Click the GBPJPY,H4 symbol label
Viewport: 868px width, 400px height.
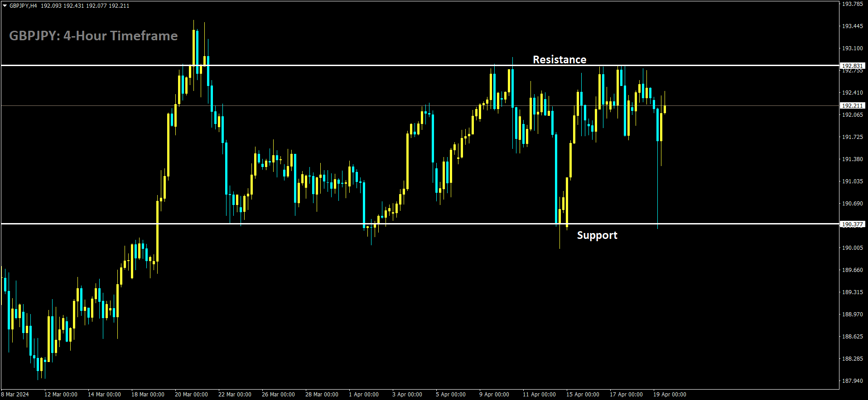(23, 6)
